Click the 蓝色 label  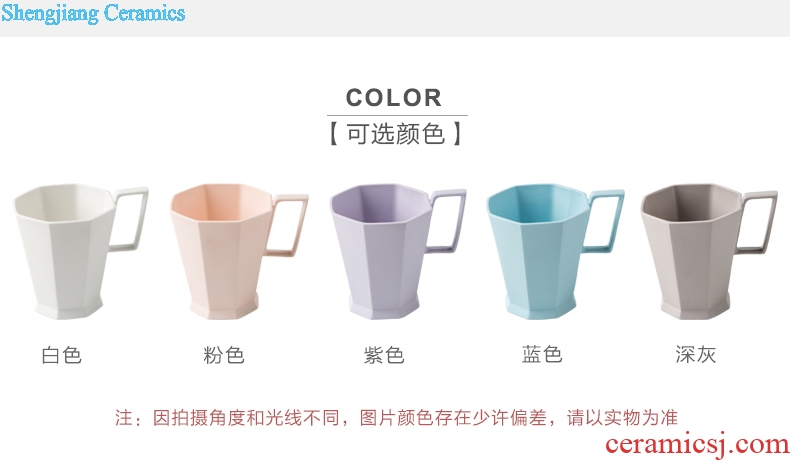click(542, 354)
